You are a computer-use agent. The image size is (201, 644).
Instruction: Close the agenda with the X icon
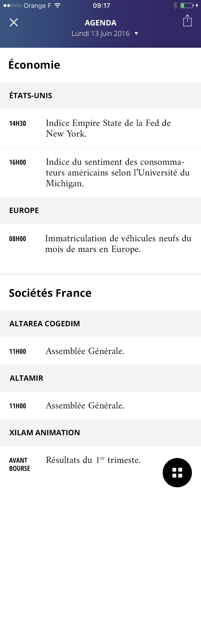(14, 23)
